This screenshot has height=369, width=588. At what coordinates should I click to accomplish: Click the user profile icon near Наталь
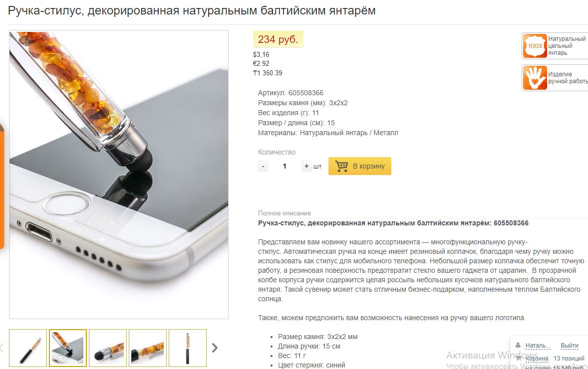518,345
